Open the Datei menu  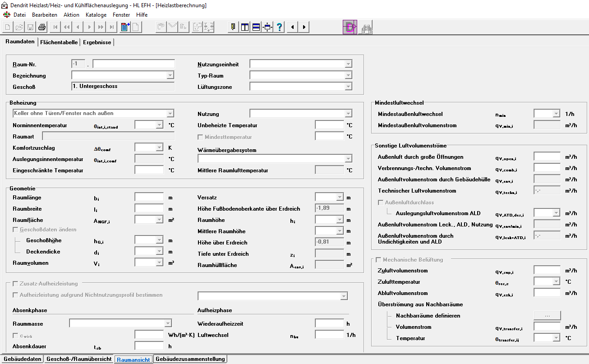pos(19,14)
